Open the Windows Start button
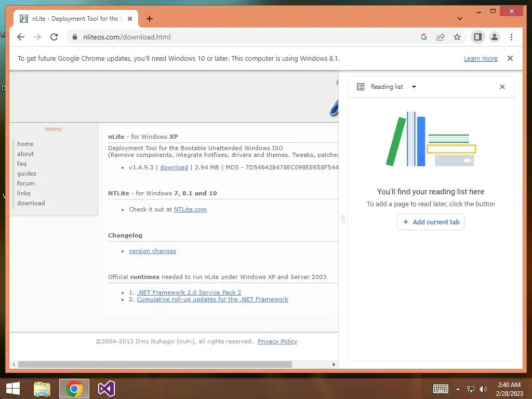 point(13,389)
